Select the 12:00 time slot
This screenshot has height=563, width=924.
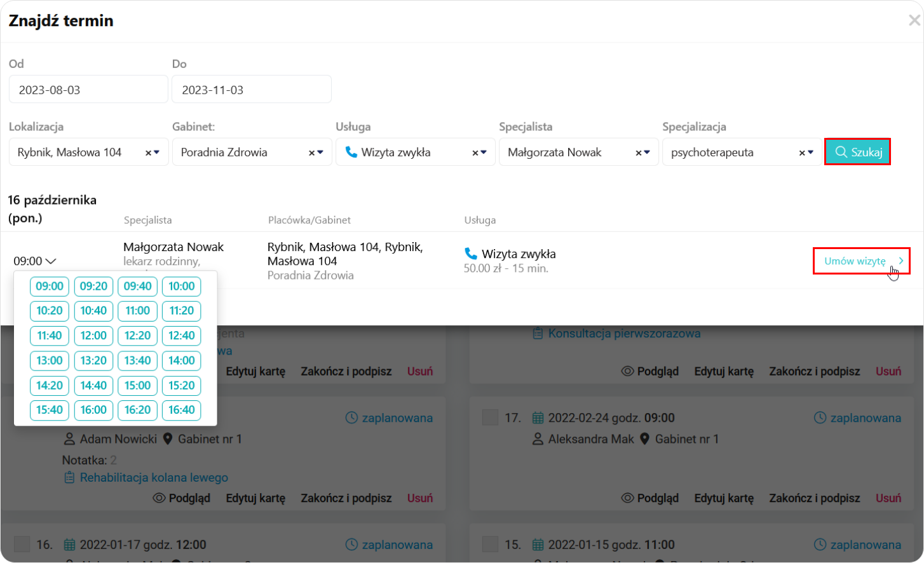pyautogui.click(x=93, y=336)
